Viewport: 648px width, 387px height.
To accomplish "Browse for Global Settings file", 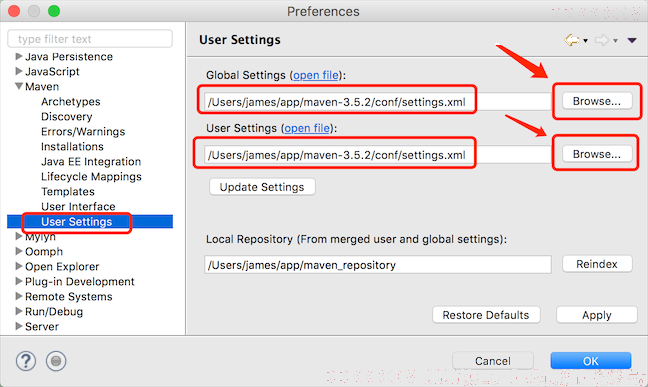I will point(597,101).
